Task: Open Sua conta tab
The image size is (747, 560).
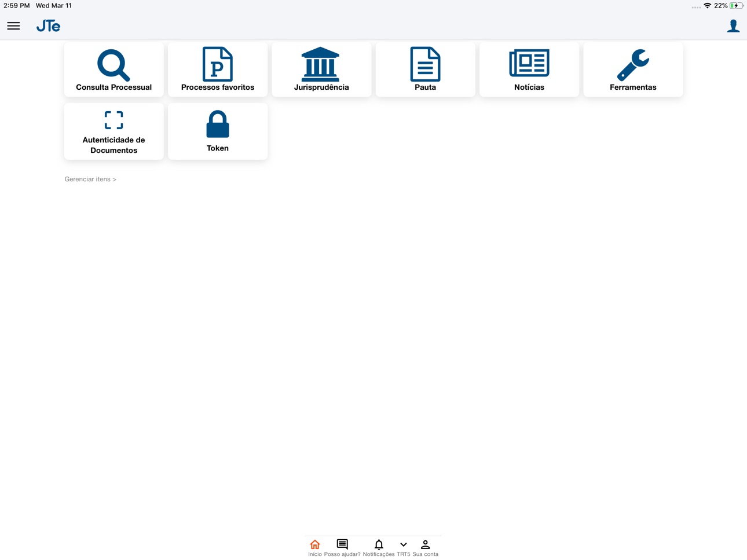Action: tap(425, 548)
